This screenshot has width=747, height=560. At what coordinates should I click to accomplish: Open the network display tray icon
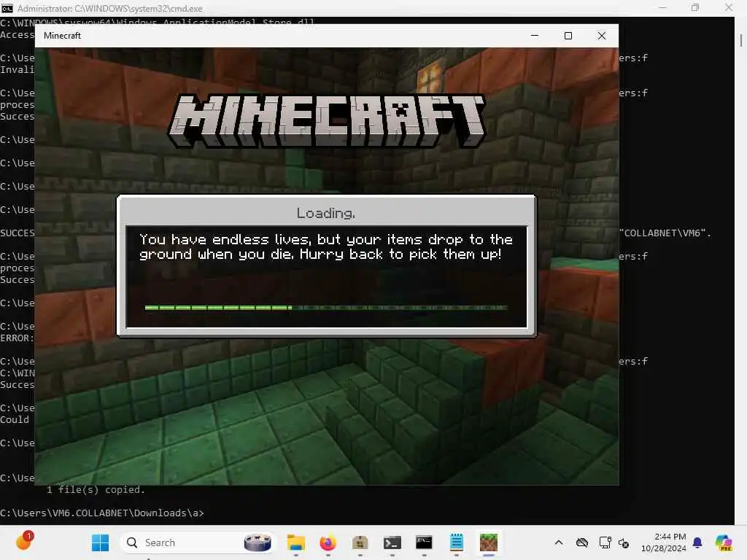(605, 542)
